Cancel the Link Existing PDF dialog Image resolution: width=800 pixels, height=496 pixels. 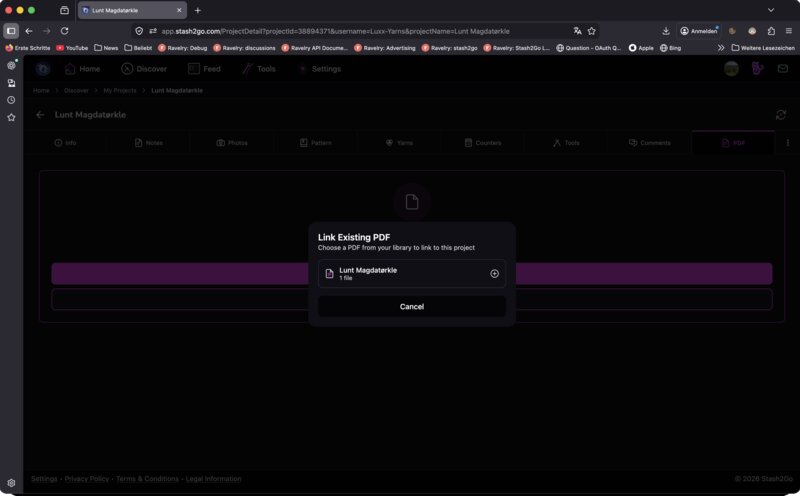tap(412, 307)
